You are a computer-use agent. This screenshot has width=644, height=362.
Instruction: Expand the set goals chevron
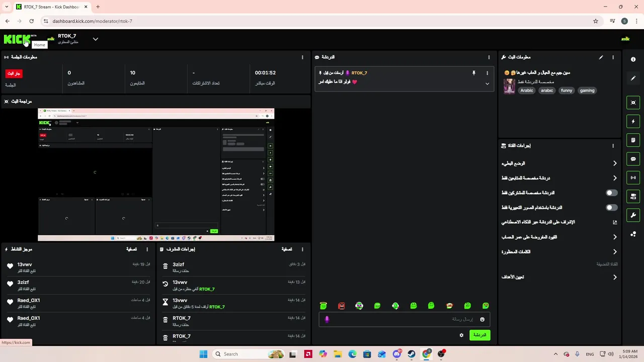(x=615, y=277)
